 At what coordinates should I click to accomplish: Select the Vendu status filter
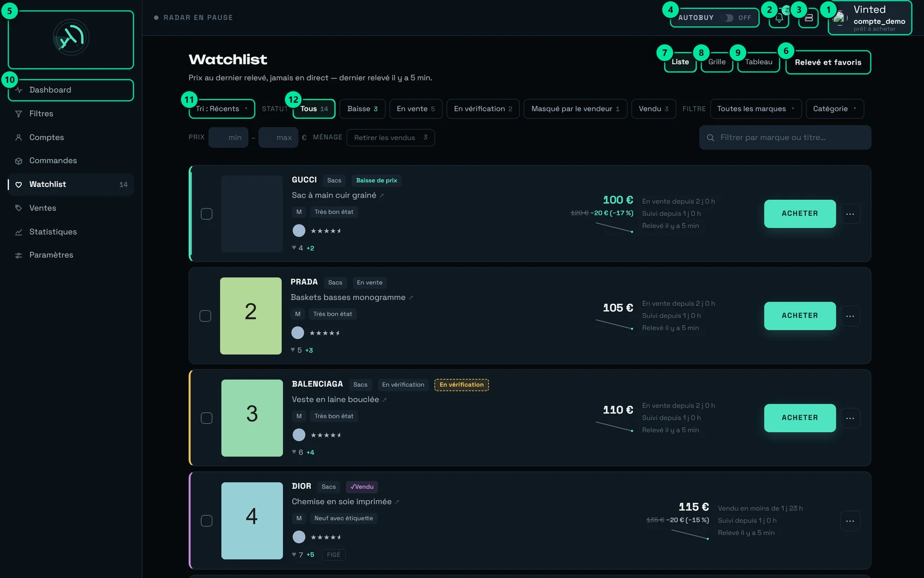(x=654, y=109)
